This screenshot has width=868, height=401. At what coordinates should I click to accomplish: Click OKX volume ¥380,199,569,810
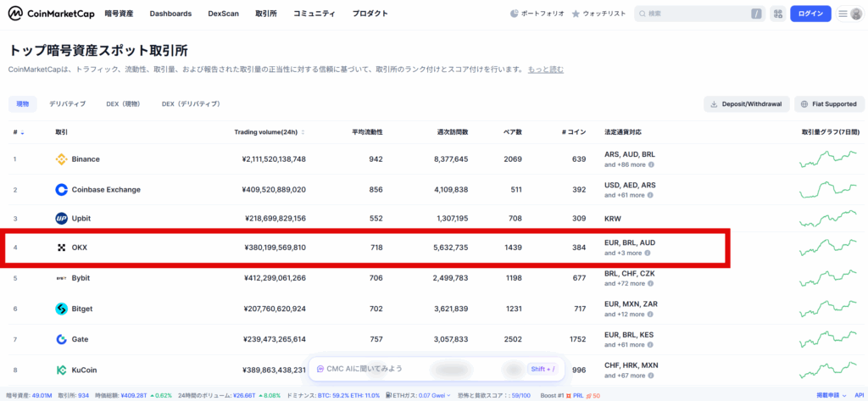click(x=275, y=248)
